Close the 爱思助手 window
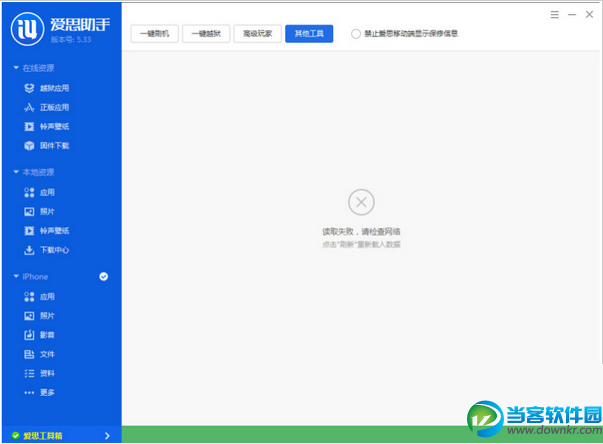This screenshot has height=444, width=603. (x=589, y=15)
